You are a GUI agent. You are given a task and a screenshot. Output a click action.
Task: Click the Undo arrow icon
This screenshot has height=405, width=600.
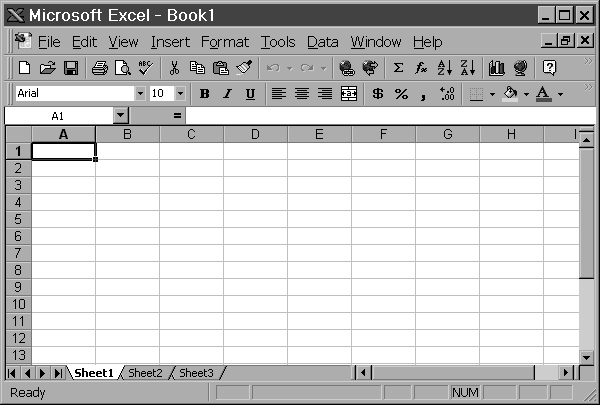pos(273,68)
